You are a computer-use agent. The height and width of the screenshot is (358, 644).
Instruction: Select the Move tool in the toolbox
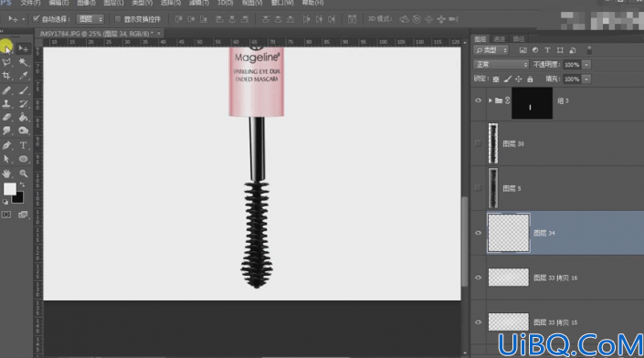[24, 49]
